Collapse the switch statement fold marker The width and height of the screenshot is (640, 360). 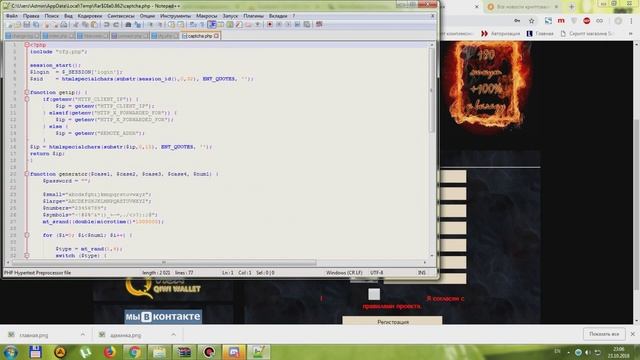[x=27, y=256]
